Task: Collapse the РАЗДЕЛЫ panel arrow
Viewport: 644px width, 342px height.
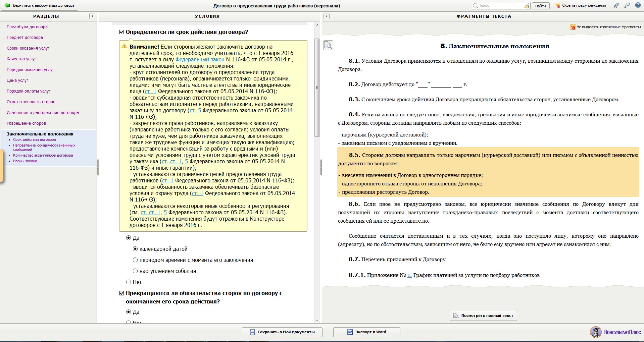Action: click(92, 16)
